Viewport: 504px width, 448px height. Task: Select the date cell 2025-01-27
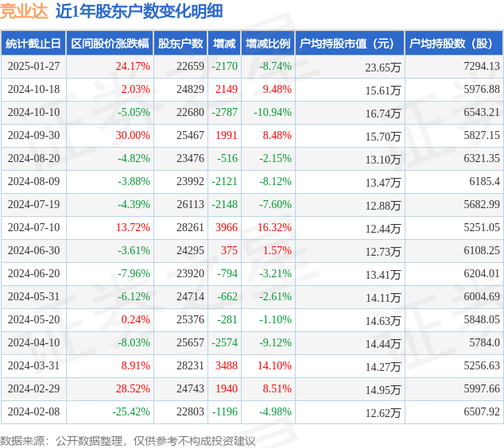click(x=33, y=66)
